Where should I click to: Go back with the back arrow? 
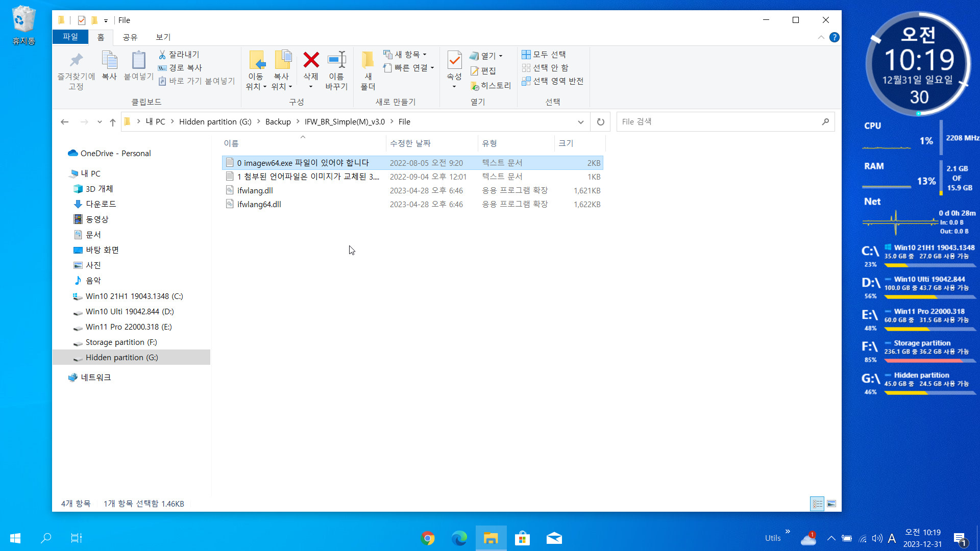point(64,121)
